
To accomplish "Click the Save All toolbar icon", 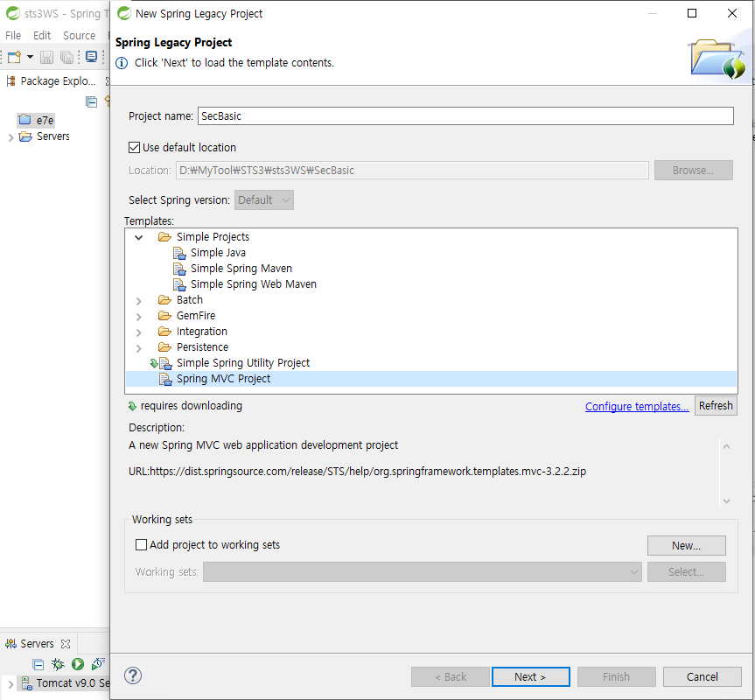I will point(67,57).
